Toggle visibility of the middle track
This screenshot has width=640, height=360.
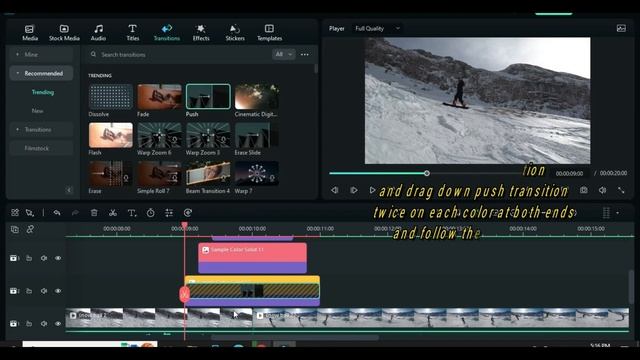click(x=58, y=291)
